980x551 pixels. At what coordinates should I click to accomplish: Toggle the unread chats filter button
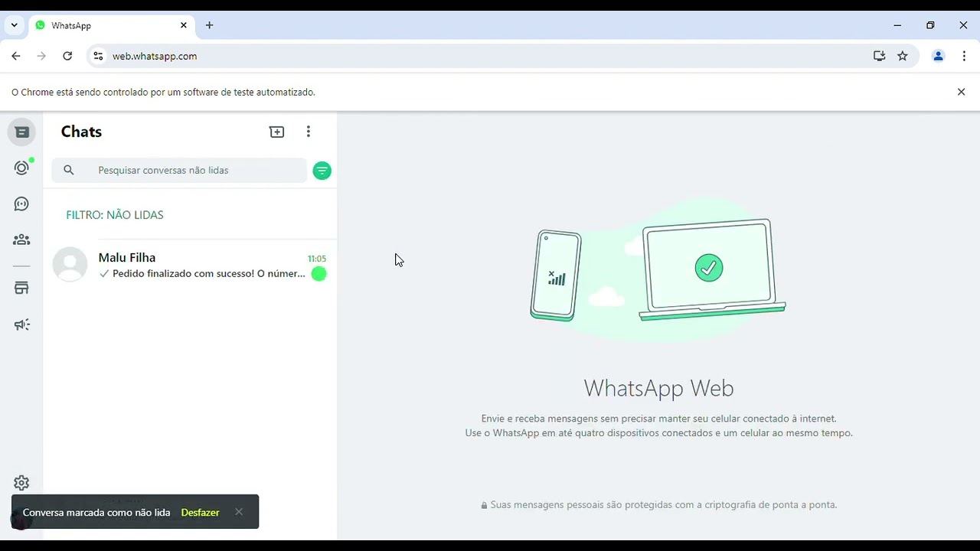coord(322,171)
